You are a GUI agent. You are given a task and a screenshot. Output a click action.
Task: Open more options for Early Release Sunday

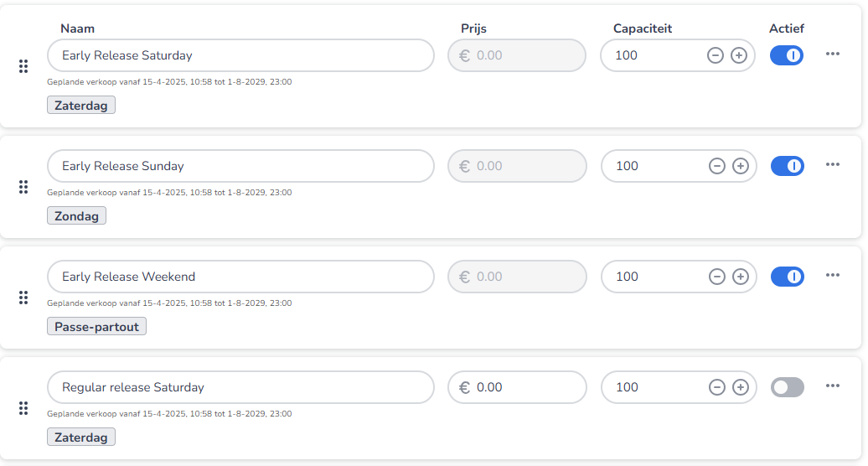pos(832,164)
